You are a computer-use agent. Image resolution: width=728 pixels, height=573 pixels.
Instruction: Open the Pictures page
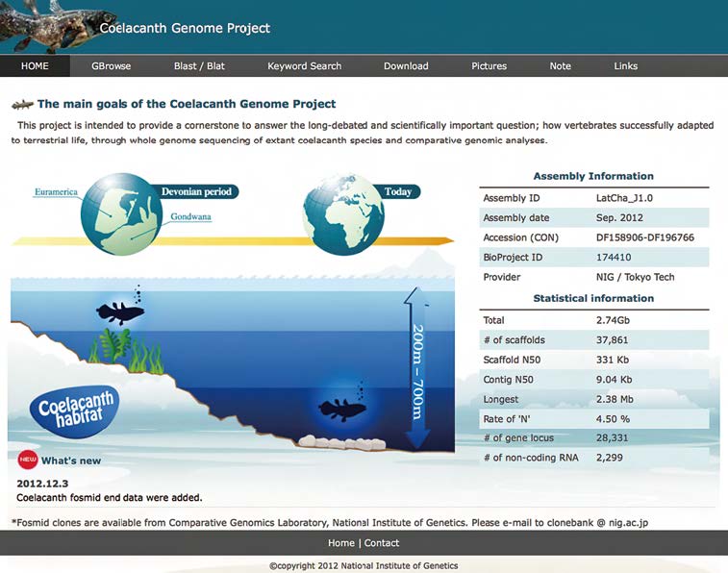point(489,66)
